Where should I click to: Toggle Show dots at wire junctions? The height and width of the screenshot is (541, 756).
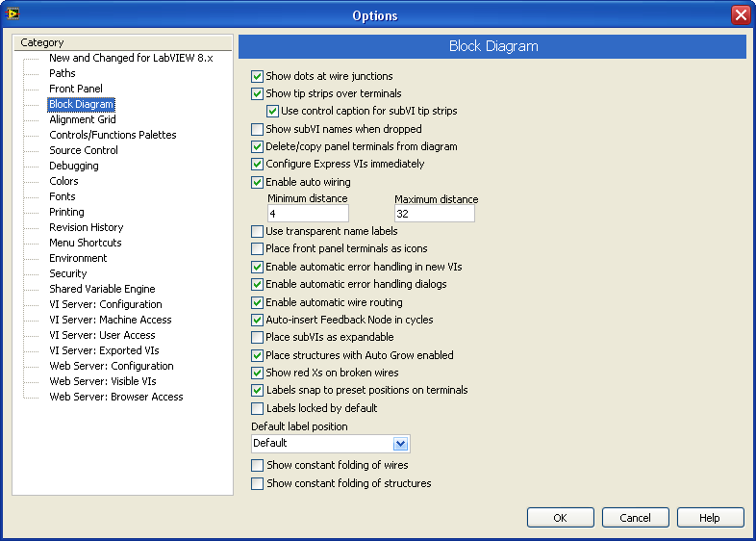click(258, 76)
